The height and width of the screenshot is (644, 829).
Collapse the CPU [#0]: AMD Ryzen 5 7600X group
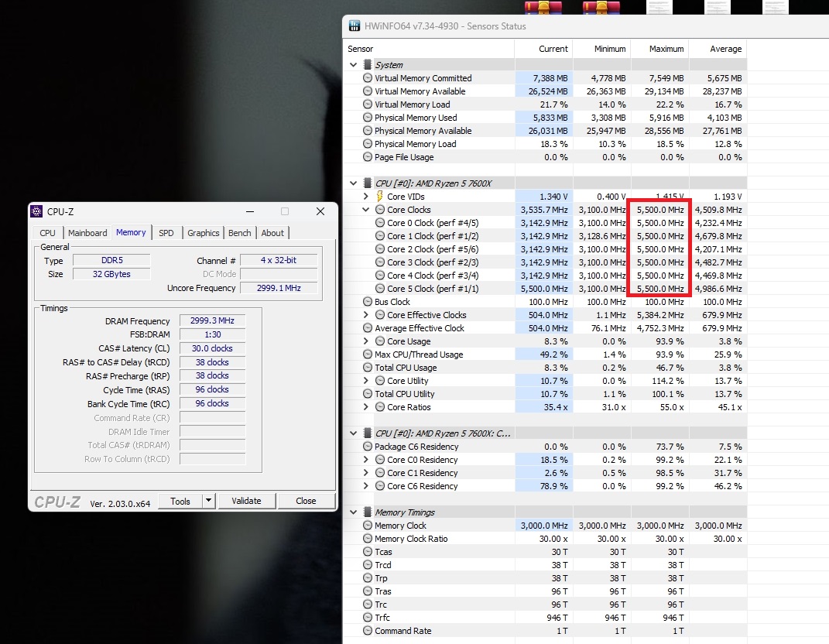(353, 183)
